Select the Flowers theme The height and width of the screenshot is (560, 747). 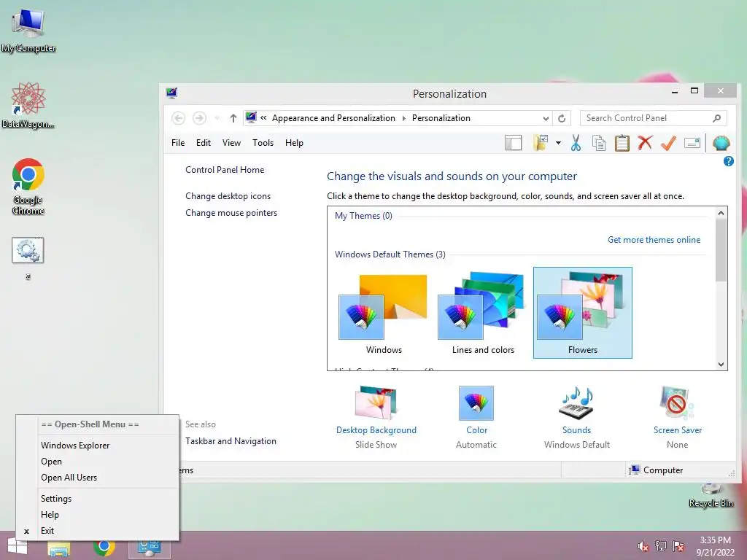coord(583,313)
